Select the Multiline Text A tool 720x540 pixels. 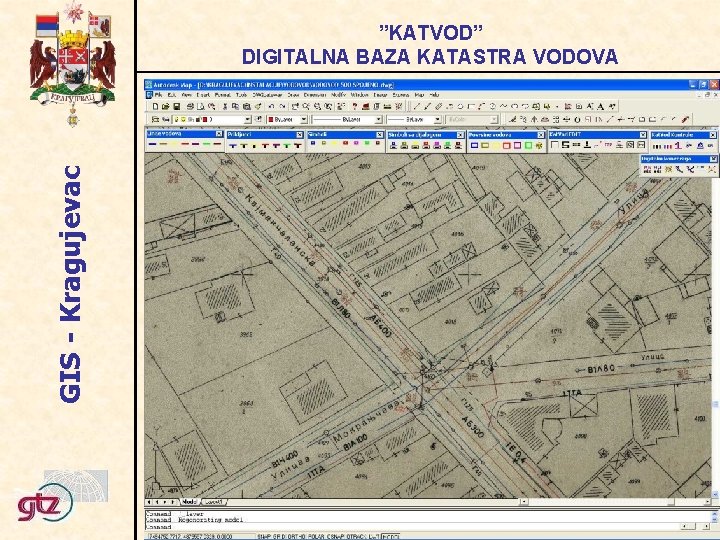[x=601, y=107]
